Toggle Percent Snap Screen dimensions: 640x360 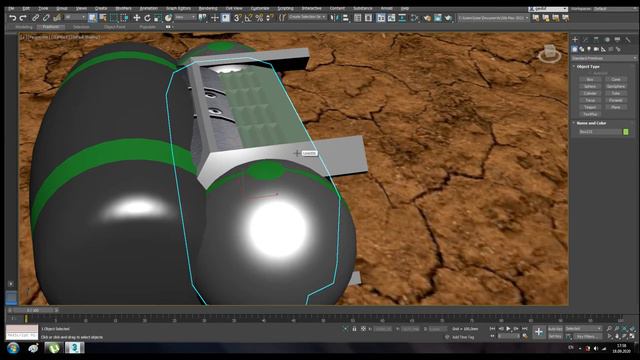click(259, 18)
